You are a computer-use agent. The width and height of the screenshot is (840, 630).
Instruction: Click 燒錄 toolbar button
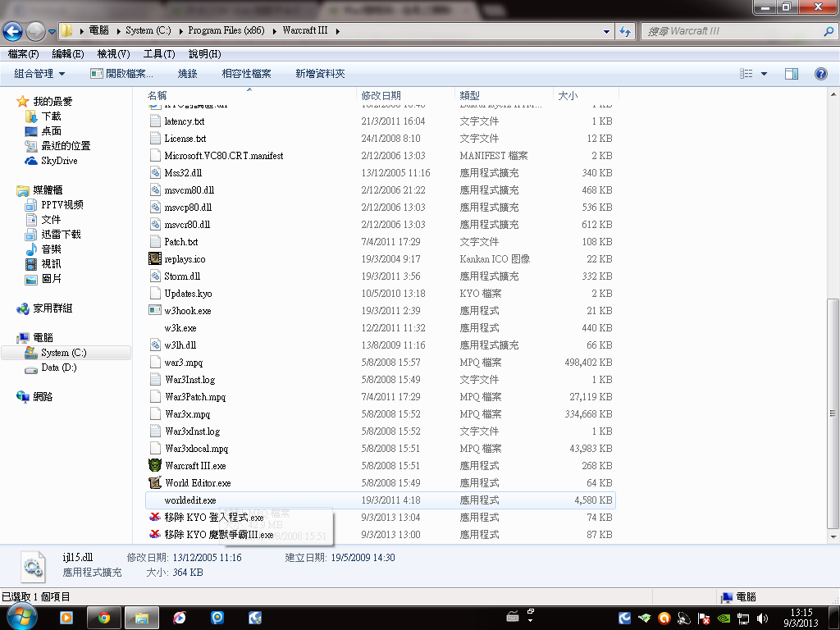[188, 74]
